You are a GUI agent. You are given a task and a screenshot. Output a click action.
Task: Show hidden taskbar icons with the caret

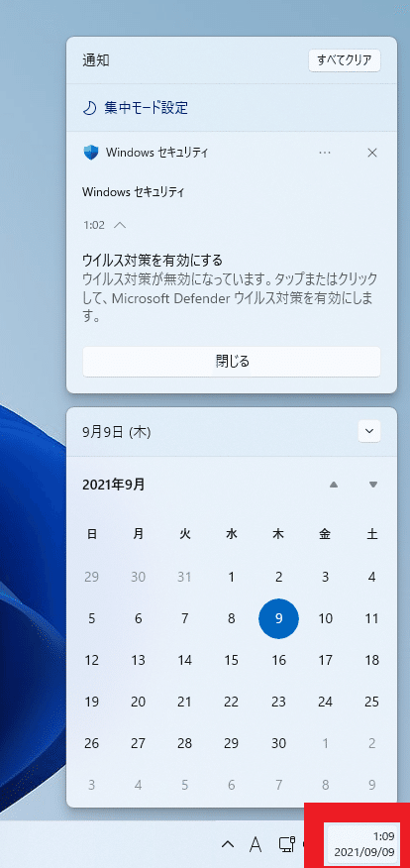228,845
